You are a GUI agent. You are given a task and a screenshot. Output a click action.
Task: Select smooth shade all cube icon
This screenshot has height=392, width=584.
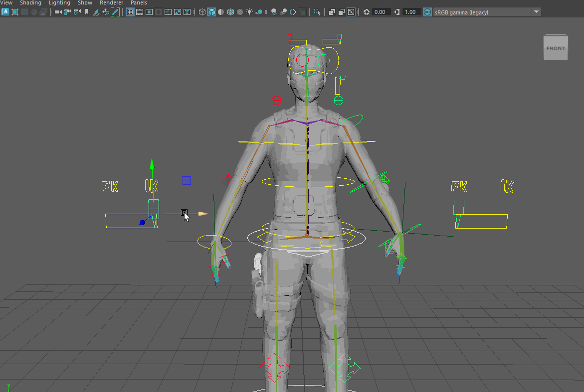click(211, 12)
